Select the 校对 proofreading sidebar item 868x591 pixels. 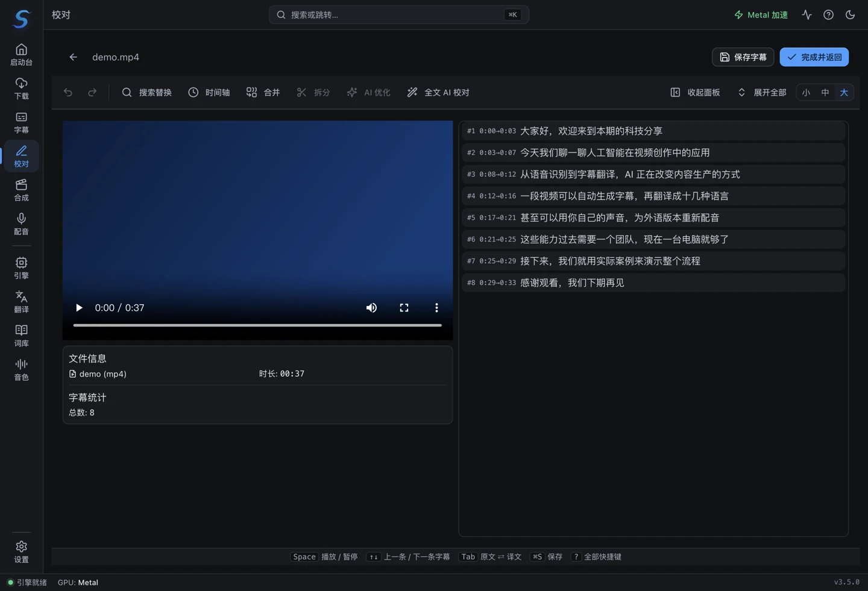tap(21, 156)
